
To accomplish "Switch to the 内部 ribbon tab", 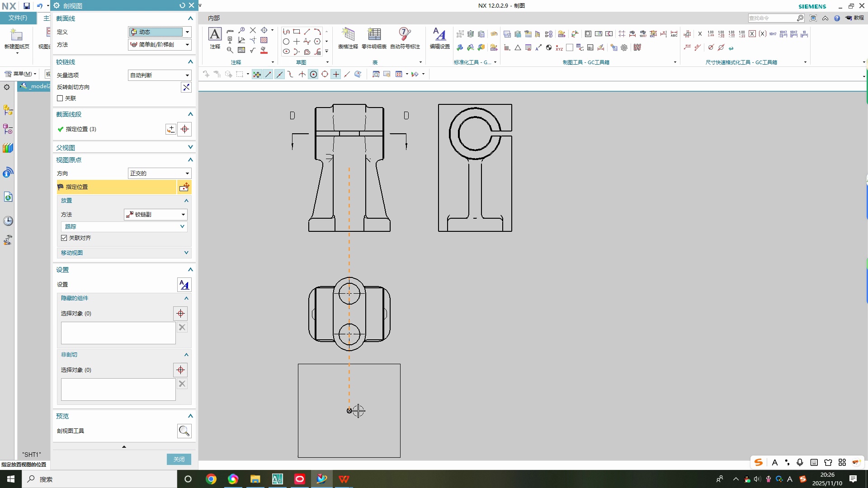I will [214, 18].
